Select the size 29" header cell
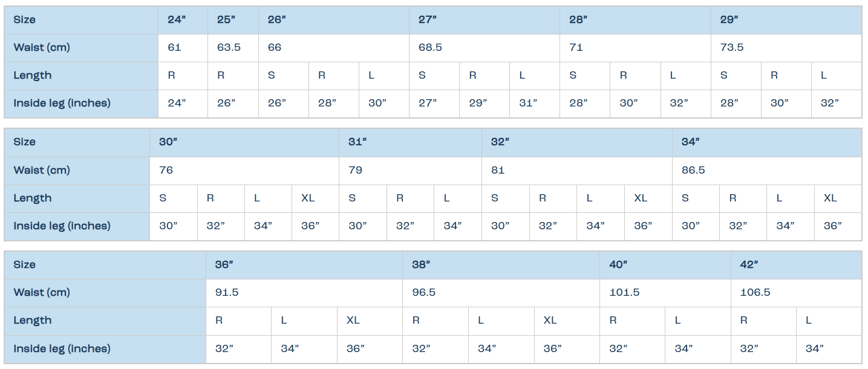This screenshot has width=868, height=369. 729,19
